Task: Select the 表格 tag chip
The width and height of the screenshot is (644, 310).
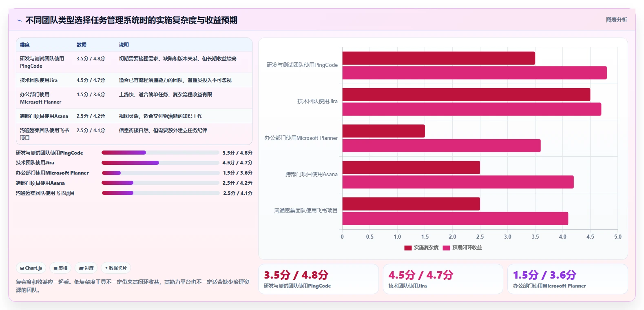Action: pos(60,268)
